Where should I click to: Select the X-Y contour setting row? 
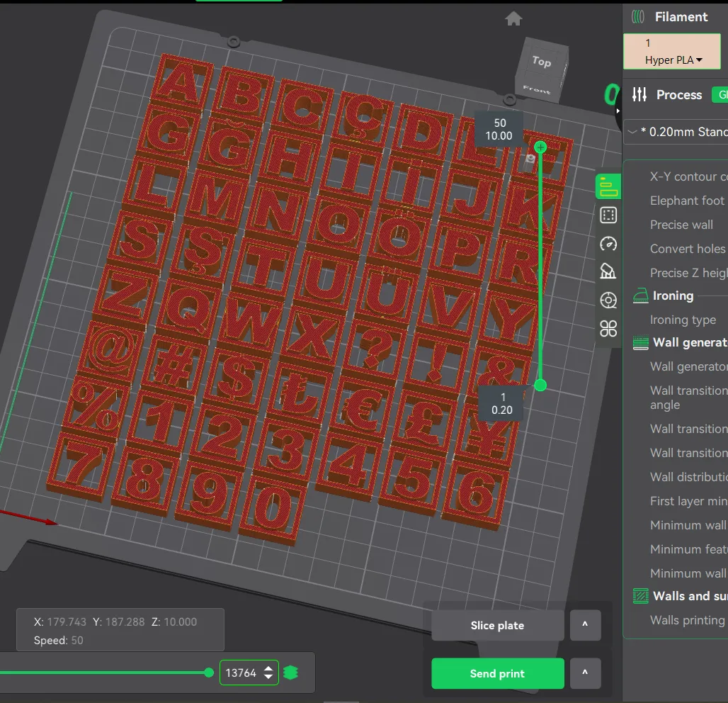tap(689, 176)
